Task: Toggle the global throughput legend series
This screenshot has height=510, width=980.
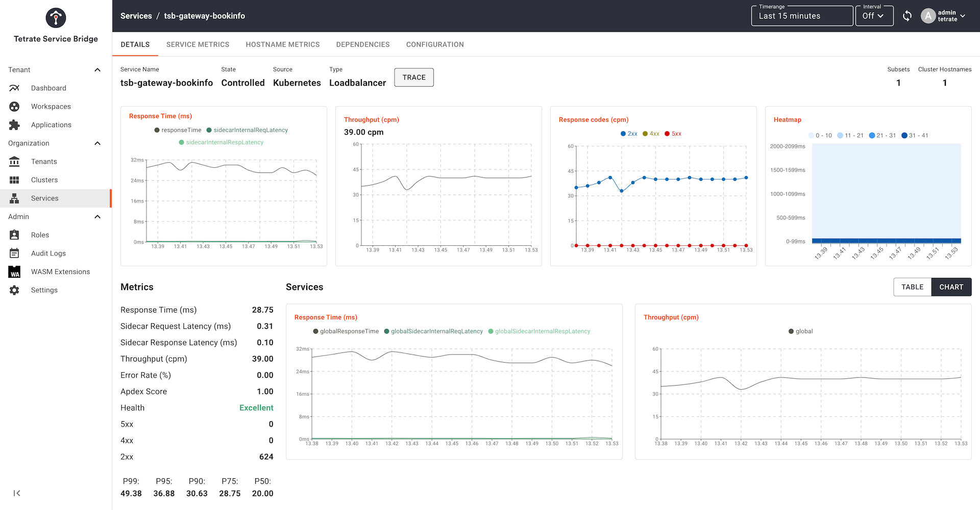Action: [800, 331]
